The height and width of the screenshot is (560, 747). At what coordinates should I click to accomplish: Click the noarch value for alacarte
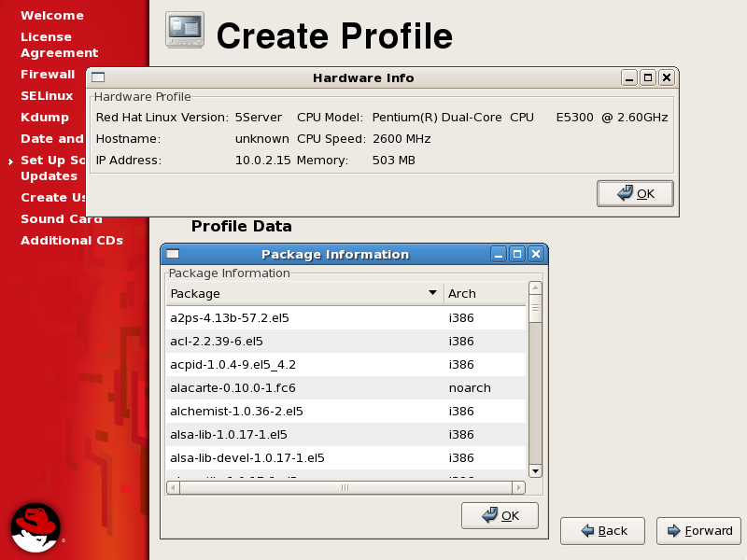pyautogui.click(x=470, y=387)
